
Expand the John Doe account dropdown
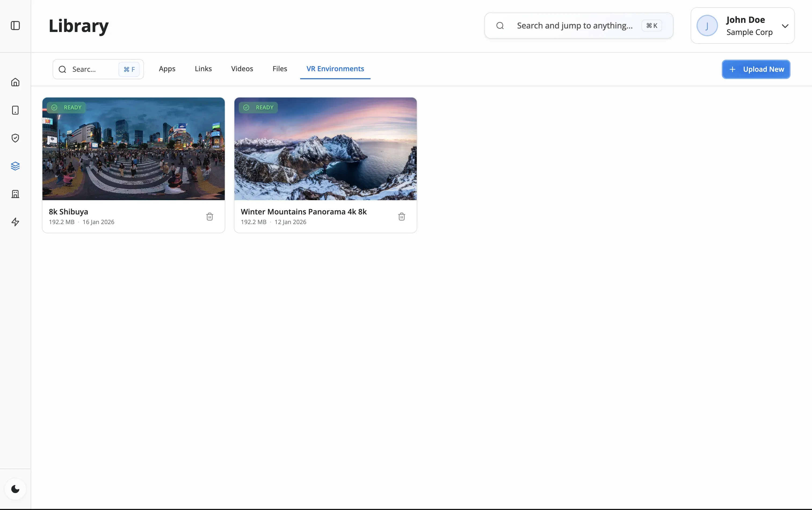(x=785, y=26)
